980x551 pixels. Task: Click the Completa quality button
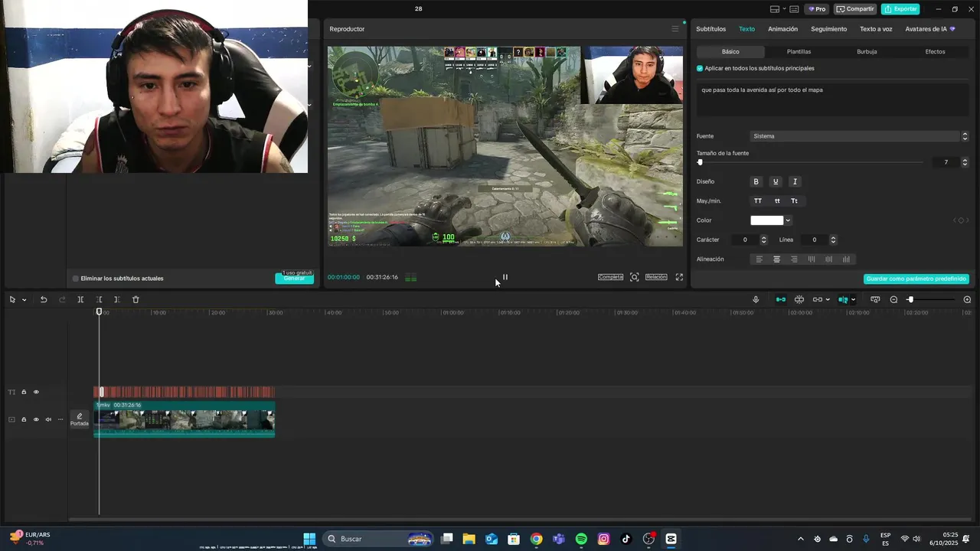(610, 277)
